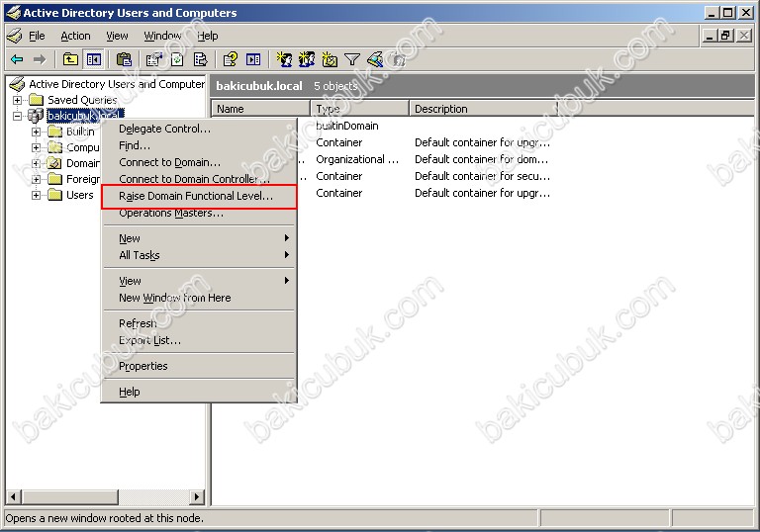Click the Export List toolbar icon
Screen dimensions: 760x532
[x=200, y=59]
